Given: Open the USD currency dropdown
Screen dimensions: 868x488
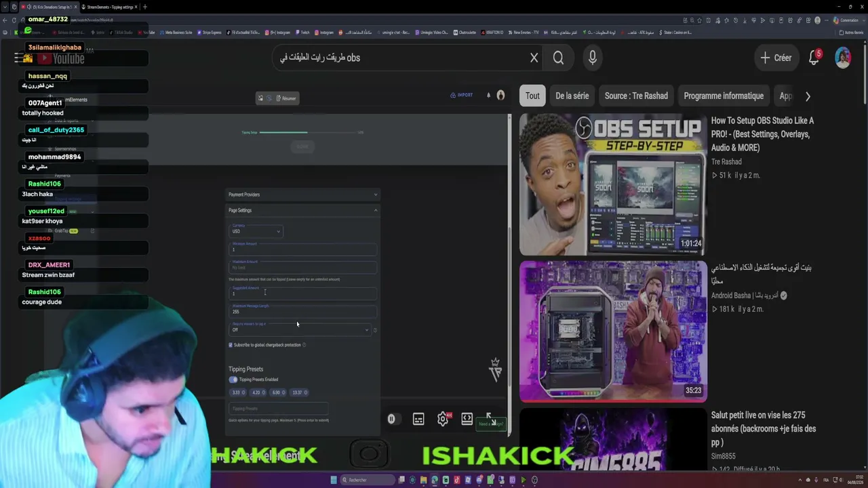Looking at the screenshot, I should [x=256, y=230].
